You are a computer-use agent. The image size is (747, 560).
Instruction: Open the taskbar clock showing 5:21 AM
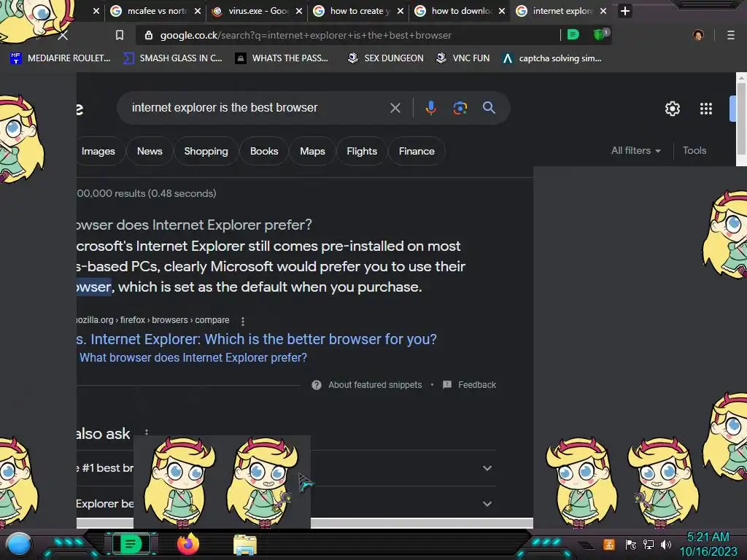click(708, 544)
